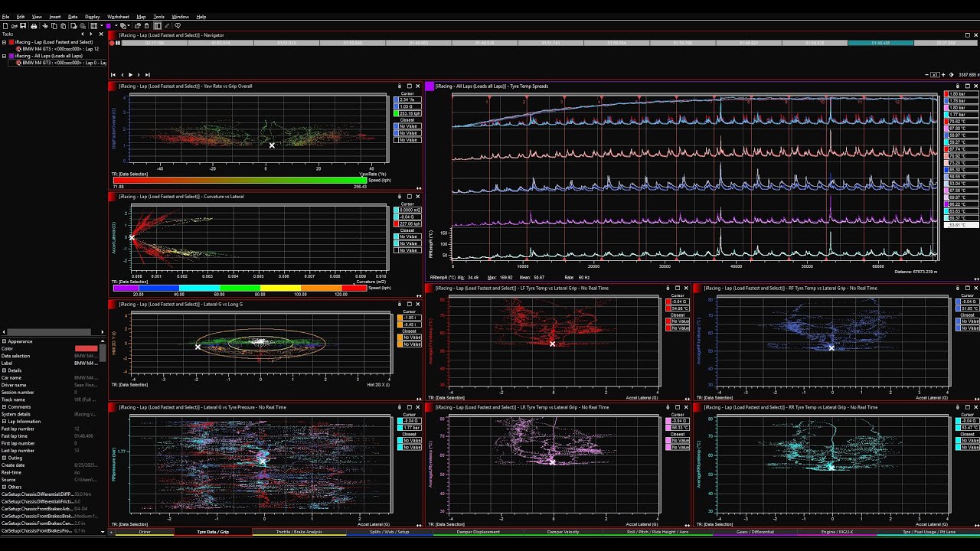Click the x1 zoom level field
980x551 pixels.
[x=935, y=75]
